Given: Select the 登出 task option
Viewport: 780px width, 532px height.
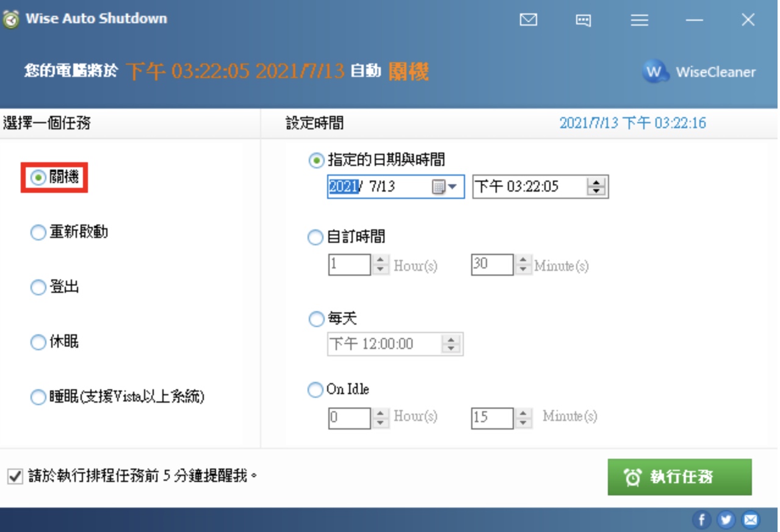Looking at the screenshot, I should tap(54, 287).
